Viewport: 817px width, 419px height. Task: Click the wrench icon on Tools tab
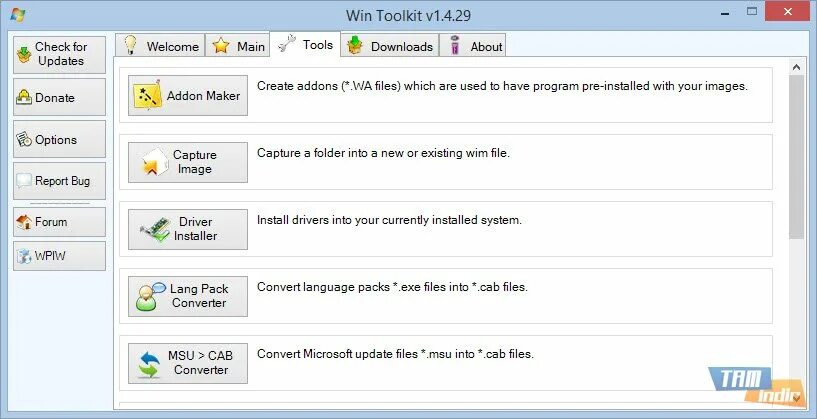click(x=287, y=44)
